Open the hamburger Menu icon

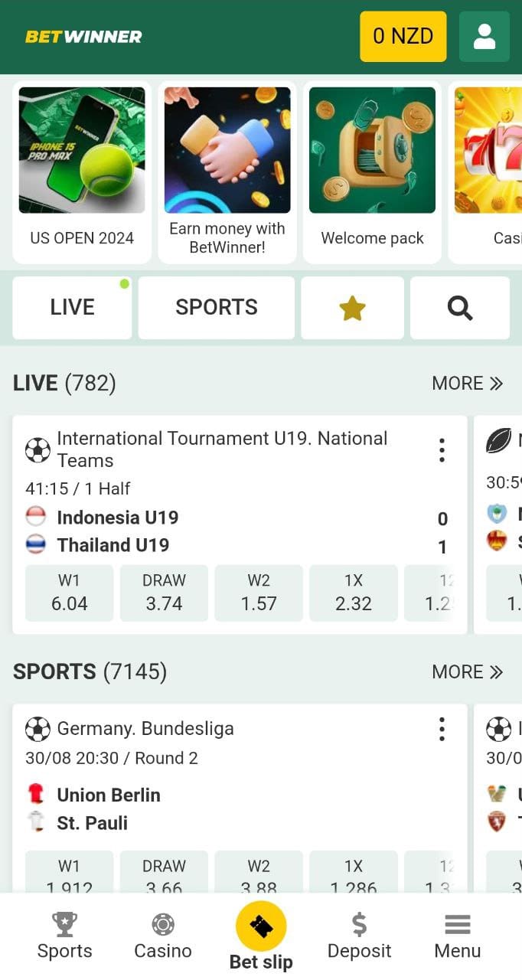click(457, 925)
